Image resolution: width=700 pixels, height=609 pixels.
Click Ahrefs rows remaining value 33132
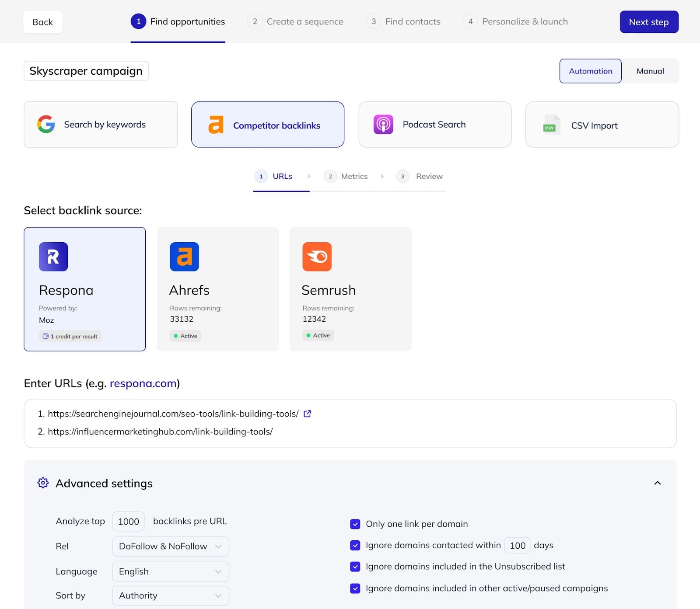[x=182, y=319]
